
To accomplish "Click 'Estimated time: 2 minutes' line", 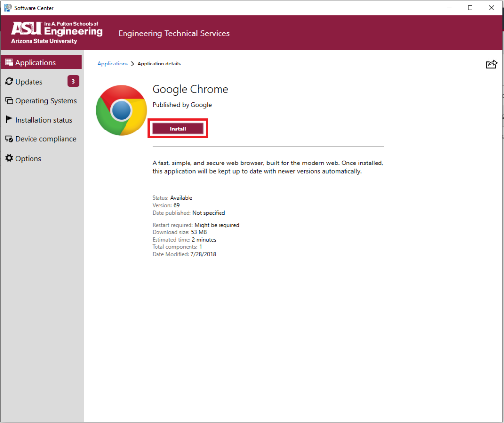I will click(x=184, y=240).
